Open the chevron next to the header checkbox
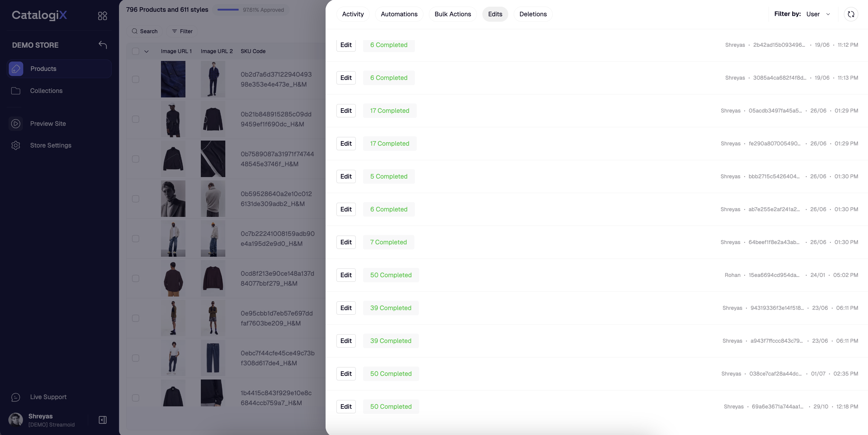Viewport: 868px width, 435px height. [x=146, y=52]
